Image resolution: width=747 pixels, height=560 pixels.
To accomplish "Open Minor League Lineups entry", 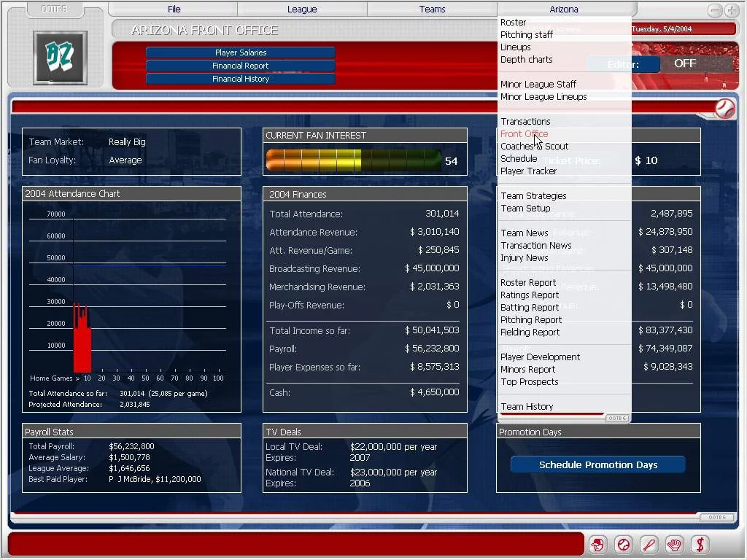I will pos(543,97).
